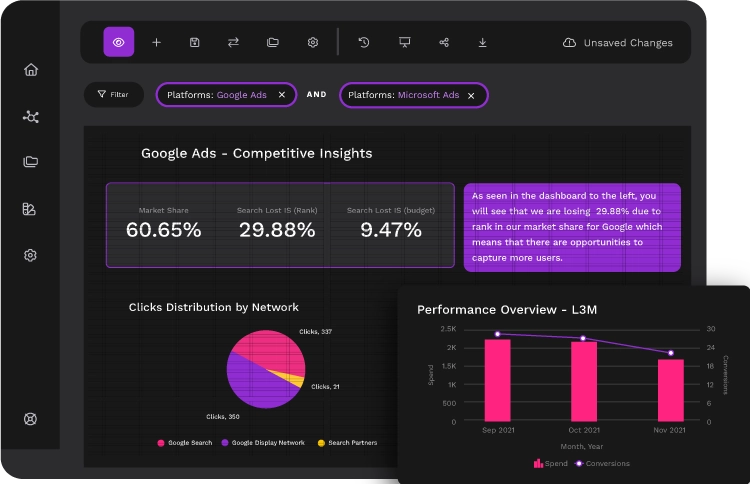Go to Home in the sidebar
This screenshot has width=750, height=484.
coord(31,70)
